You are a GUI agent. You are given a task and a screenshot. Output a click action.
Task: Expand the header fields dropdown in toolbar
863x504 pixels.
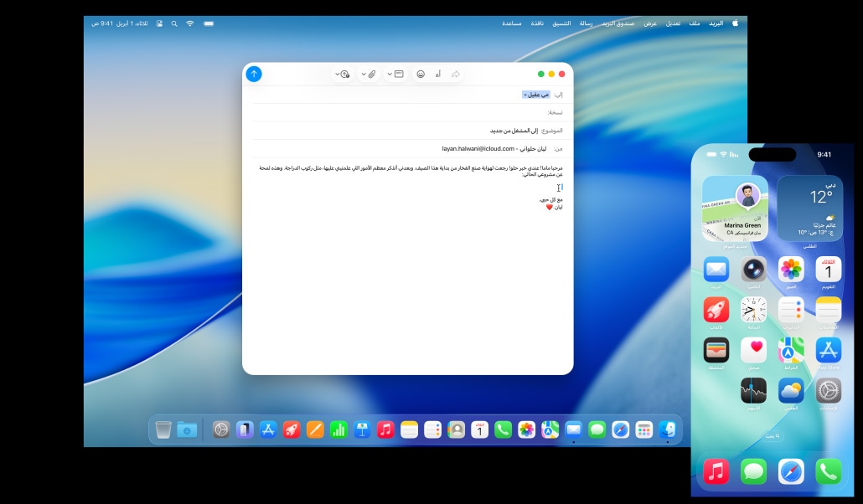click(x=389, y=74)
